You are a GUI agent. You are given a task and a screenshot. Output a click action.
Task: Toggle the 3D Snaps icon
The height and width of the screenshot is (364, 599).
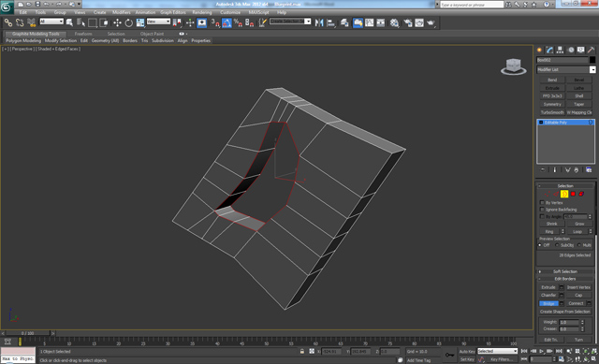pos(215,22)
